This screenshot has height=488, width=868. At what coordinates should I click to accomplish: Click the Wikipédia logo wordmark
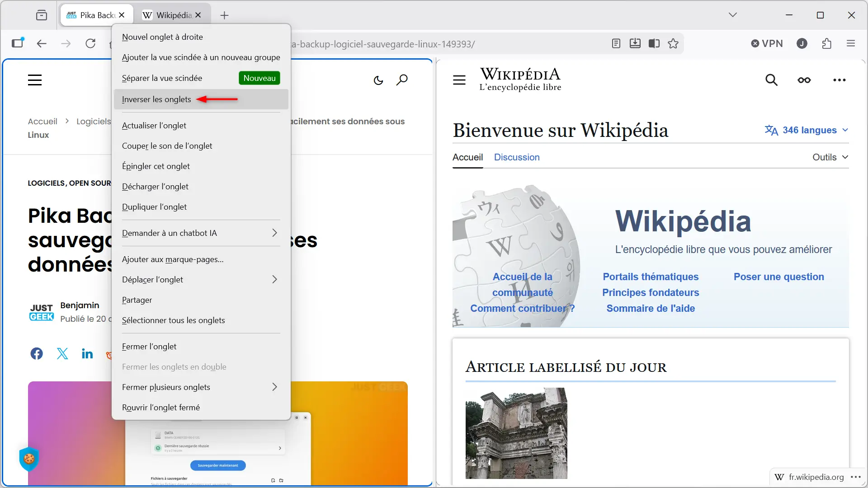[520, 80]
